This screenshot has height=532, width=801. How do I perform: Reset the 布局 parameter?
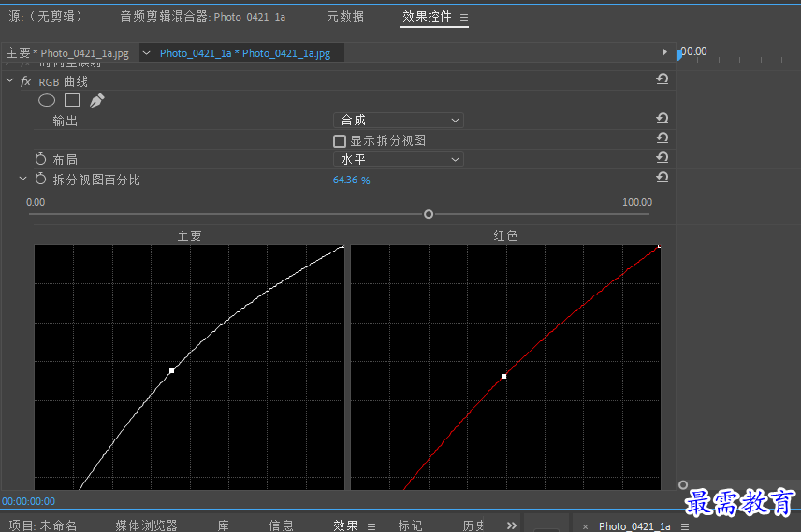click(x=663, y=157)
